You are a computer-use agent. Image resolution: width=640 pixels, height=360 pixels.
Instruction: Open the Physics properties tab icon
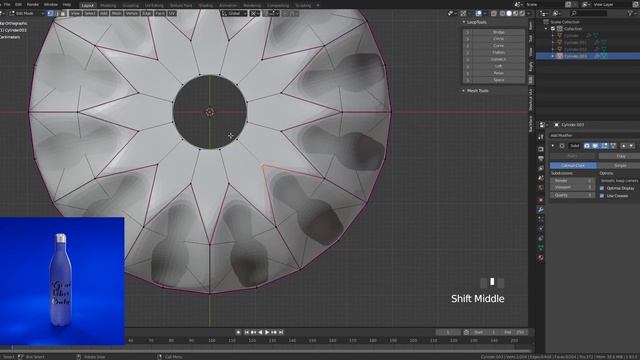tap(540, 229)
